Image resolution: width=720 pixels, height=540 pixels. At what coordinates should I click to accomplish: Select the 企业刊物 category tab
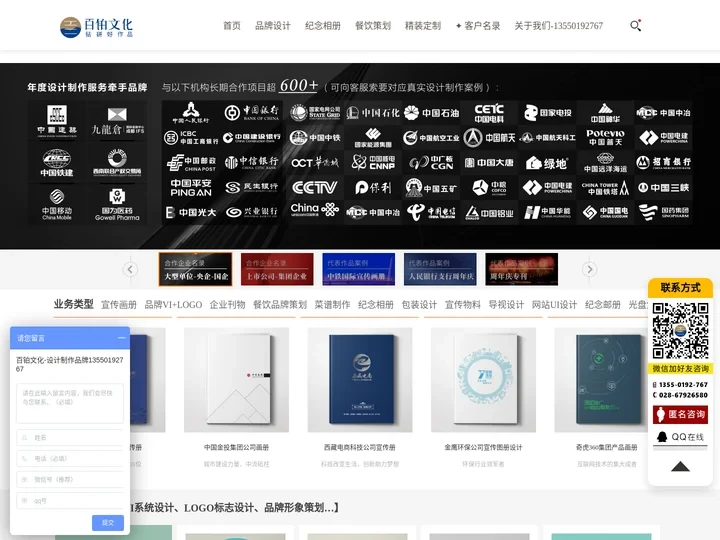pyautogui.click(x=227, y=304)
